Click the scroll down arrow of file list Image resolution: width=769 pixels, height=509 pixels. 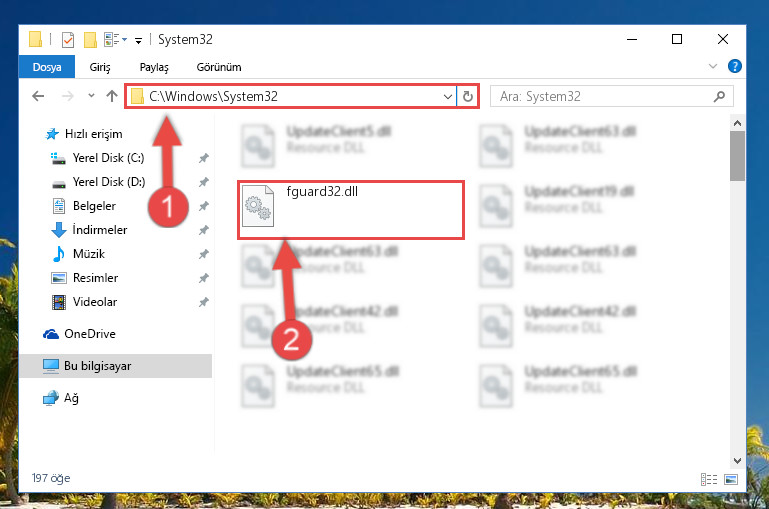pos(737,460)
